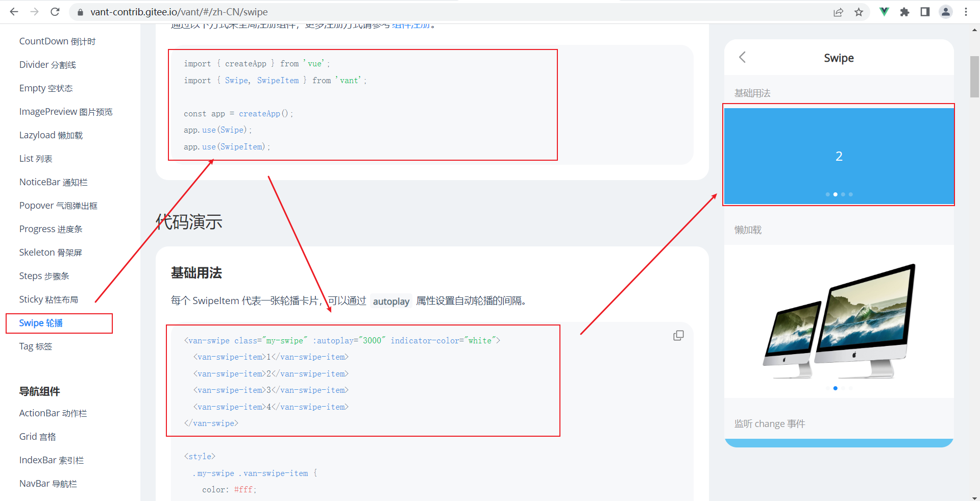Click scrollbar up arrow
This screenshot has width=980, height=501.
point(974,30)
